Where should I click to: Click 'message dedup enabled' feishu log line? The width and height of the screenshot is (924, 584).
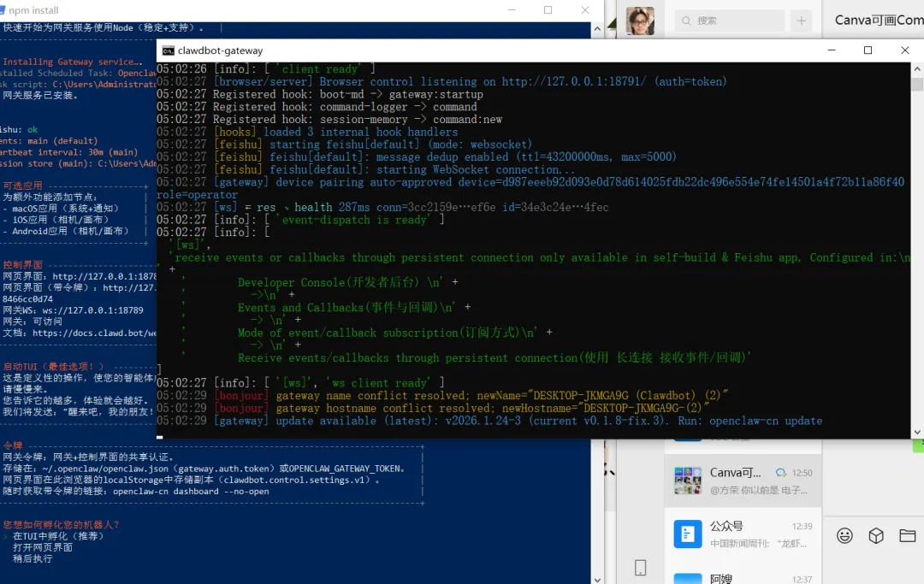(416, 157)
